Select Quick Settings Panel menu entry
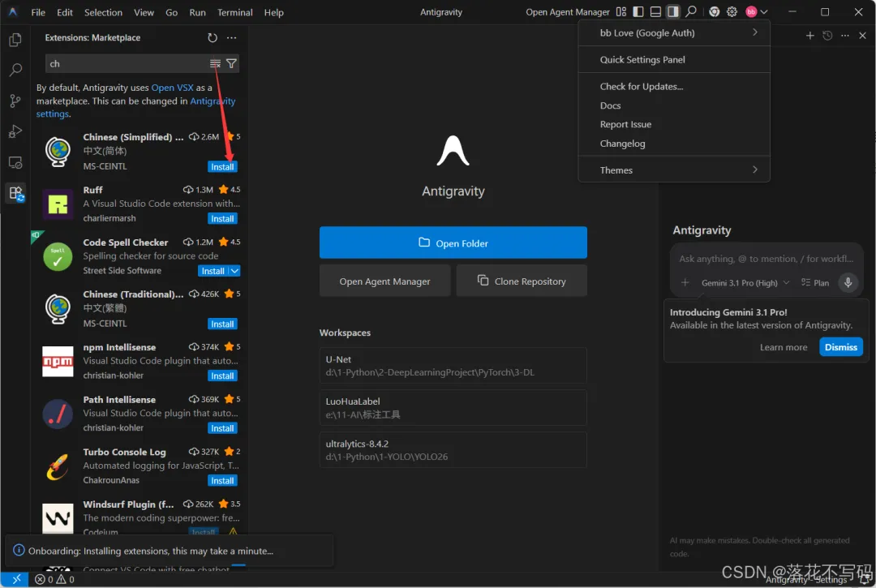The width and height of the screenshot is (876, 588). tap(674, 59)
